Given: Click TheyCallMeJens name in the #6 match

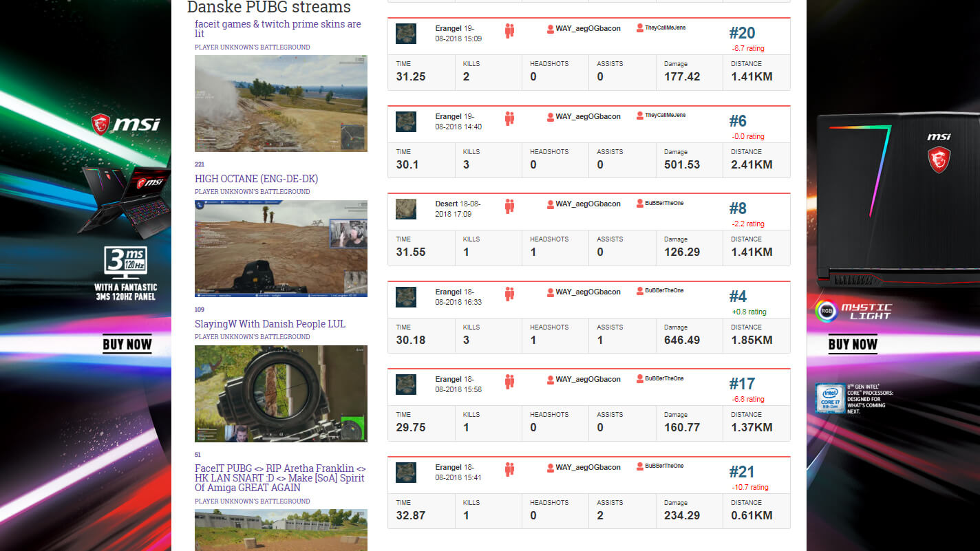Looking at the screenshot, I should click(665, 116).
